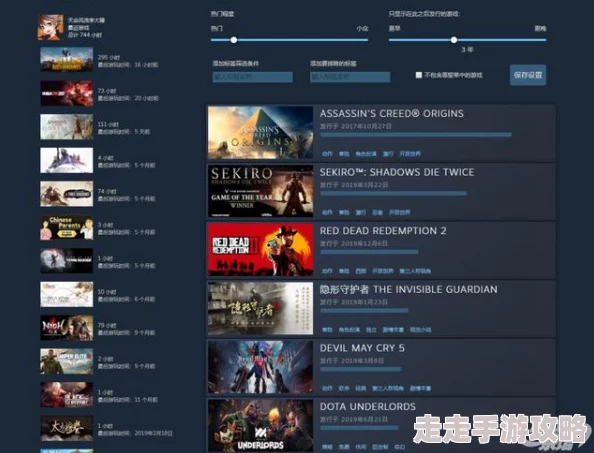This screenshot has width=594, height=453.
Task: Toggle the exclude wishlist games checkbox
Action: click(419, 75)
